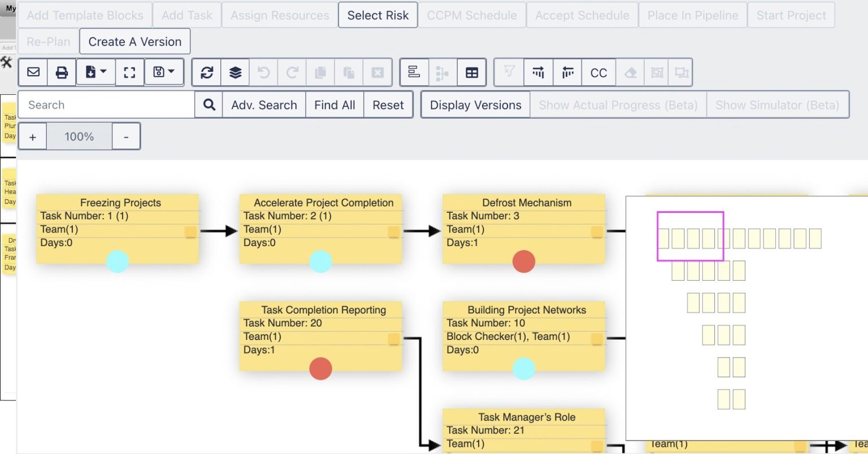Click the Reset search button
Image resolution: width=868 pixels, height=454 pixels.
[x=388, y=105]
